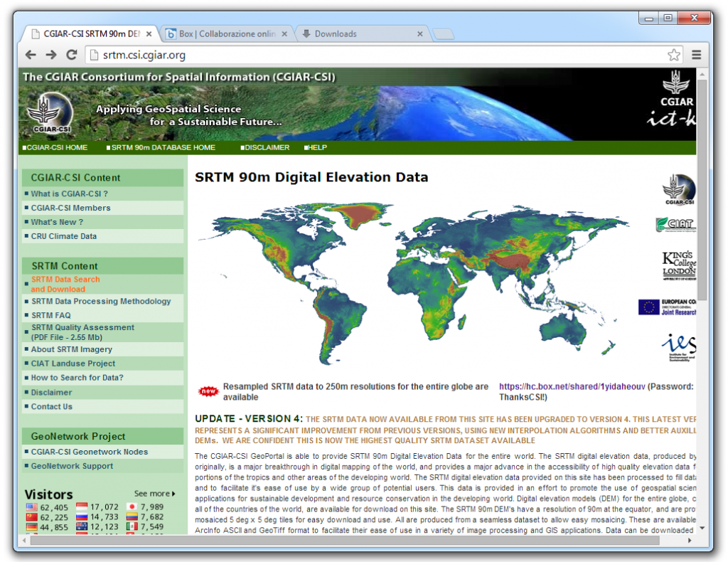
Task: Close the CGIAR-CSI SRTM tab
Action: point(149,34)
